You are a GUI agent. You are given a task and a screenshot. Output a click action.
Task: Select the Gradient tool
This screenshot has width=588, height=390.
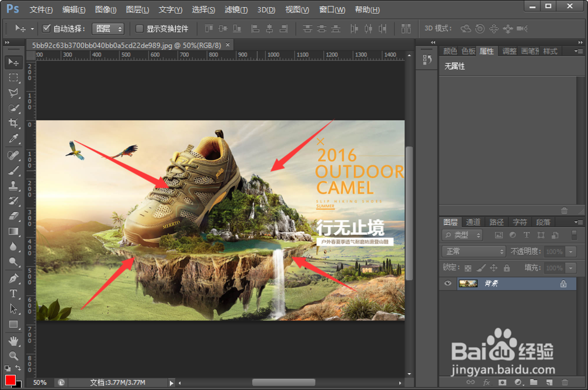click(14, 231)
